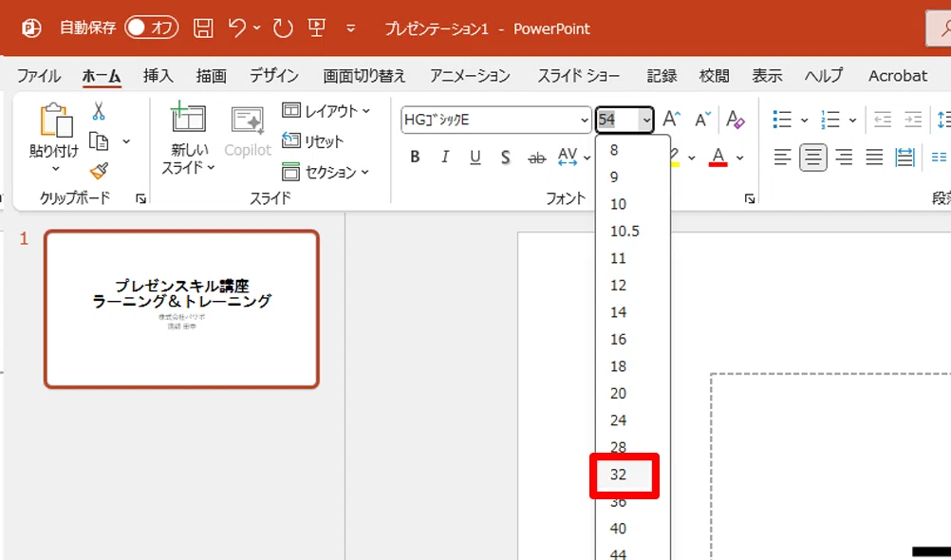Center align text
The width and height of the screenshot is (951, 560).
(812, 159)
